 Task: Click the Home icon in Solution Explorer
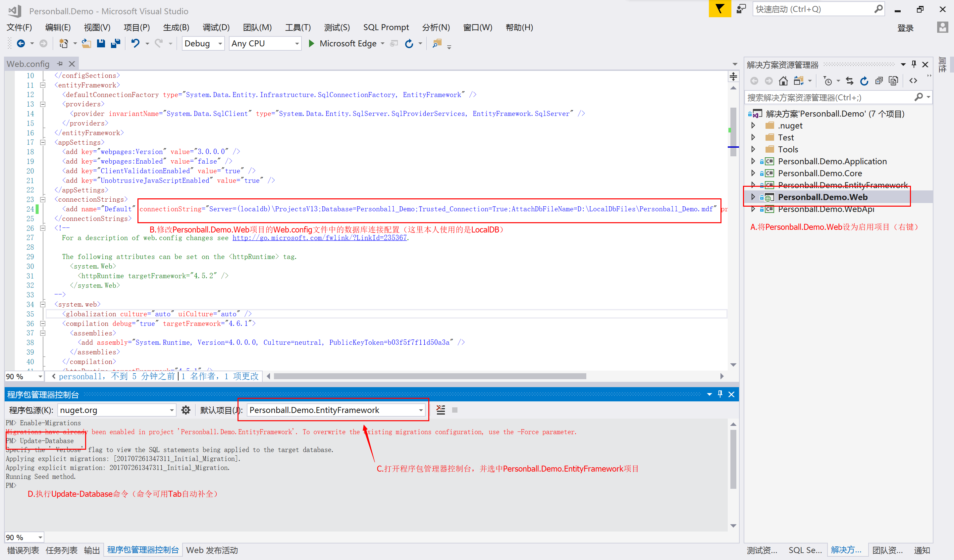[783, 80]
